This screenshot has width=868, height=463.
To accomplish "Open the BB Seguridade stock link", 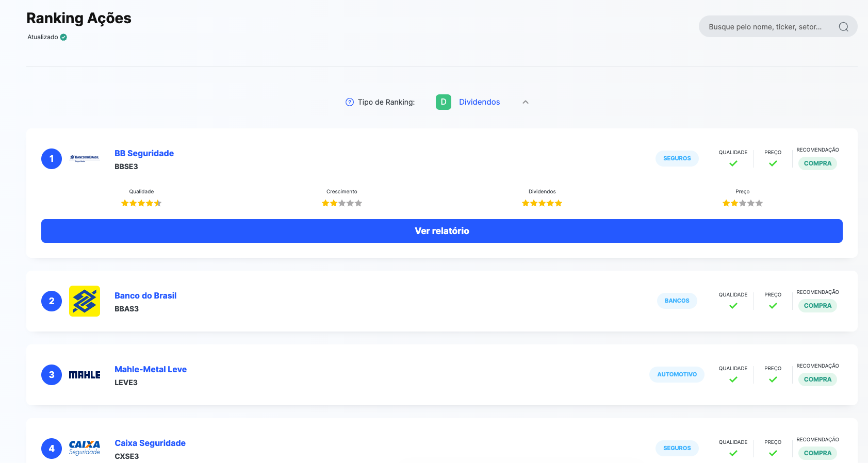I will coord(144,153).
